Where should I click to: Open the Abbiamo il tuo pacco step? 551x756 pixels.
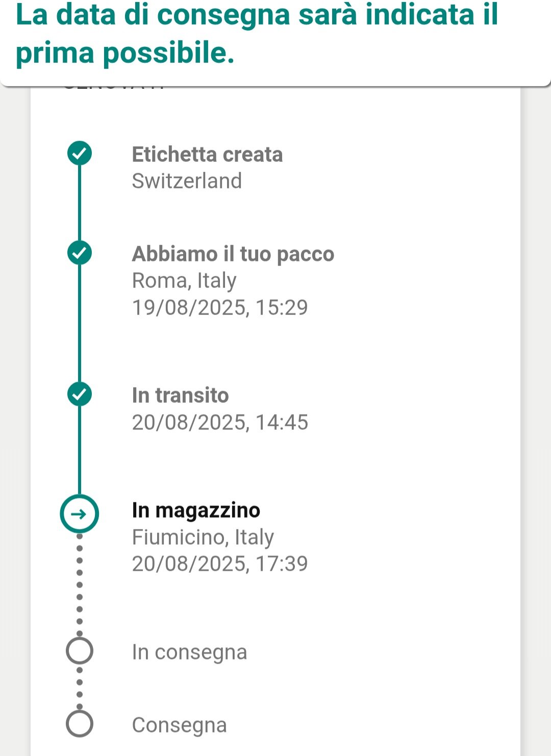point(233,254)
